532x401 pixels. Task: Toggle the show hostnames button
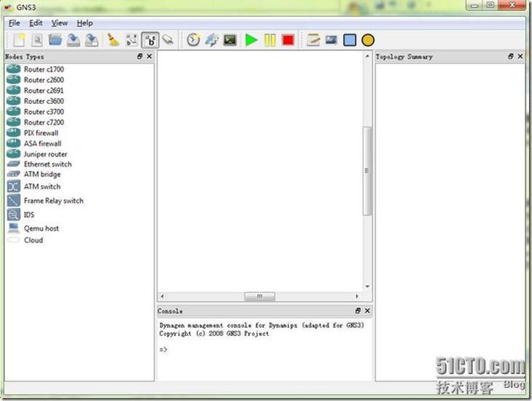150,40
